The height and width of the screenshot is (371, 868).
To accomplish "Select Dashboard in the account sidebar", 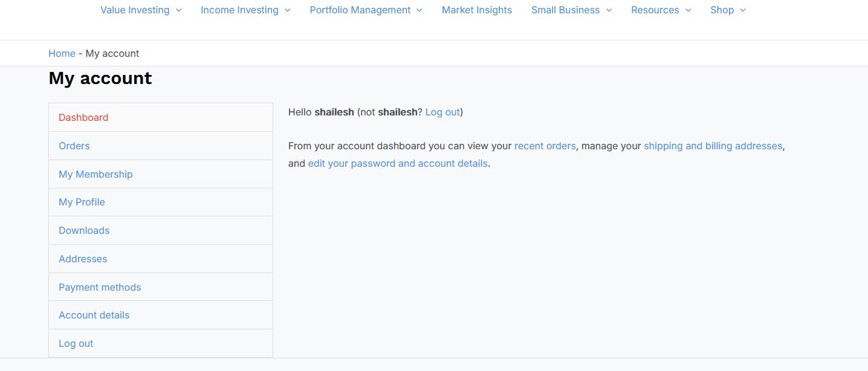I will coord(161,117).
